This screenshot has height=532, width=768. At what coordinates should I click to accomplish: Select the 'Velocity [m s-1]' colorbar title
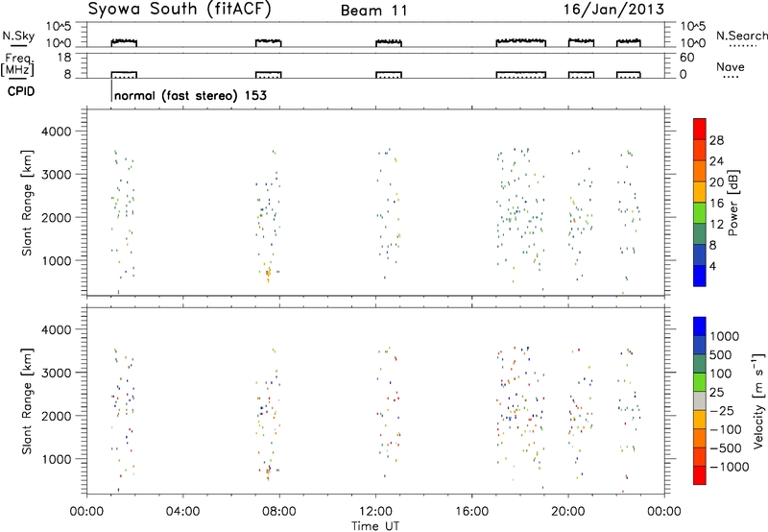pyautogui.click(x=758, y=400)
